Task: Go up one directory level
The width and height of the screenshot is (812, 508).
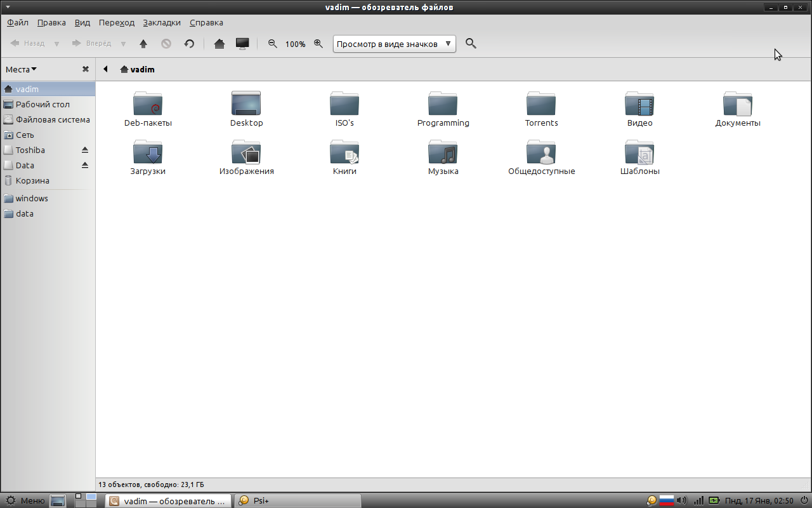Action: pyautogui.click(x=143, y=43)
